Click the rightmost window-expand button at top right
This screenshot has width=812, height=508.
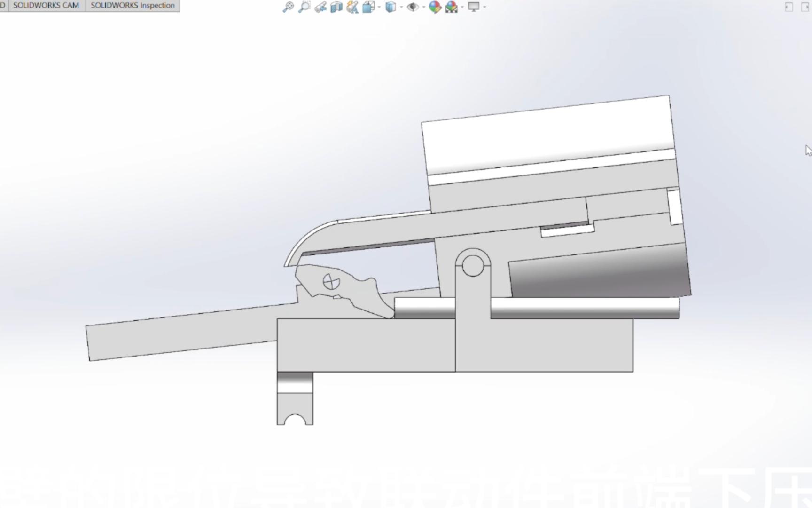coord(805,7)
